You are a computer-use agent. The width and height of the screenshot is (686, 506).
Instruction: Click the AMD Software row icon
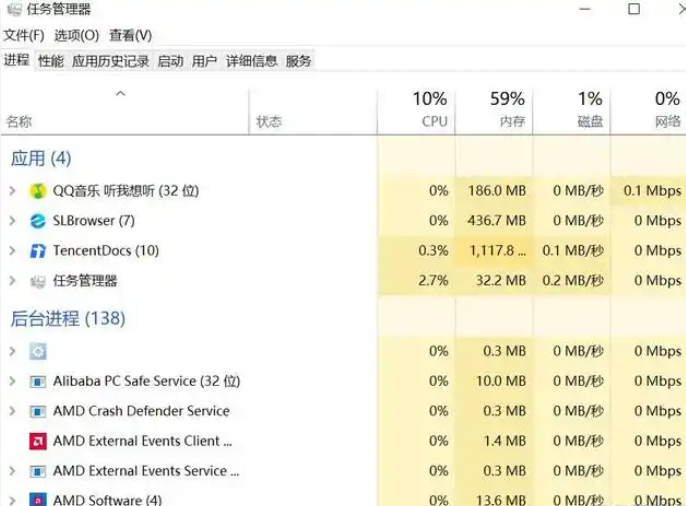tap(38, 499)
